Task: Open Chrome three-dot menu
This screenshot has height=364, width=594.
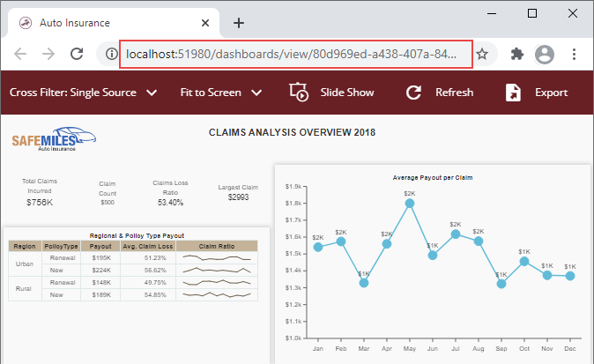Action: click(573, 54)
